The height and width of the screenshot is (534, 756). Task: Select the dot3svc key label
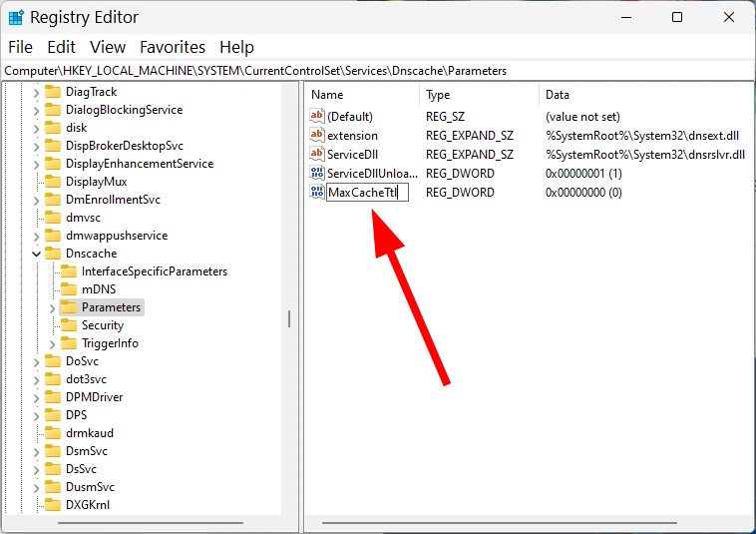tap(86, 379)
